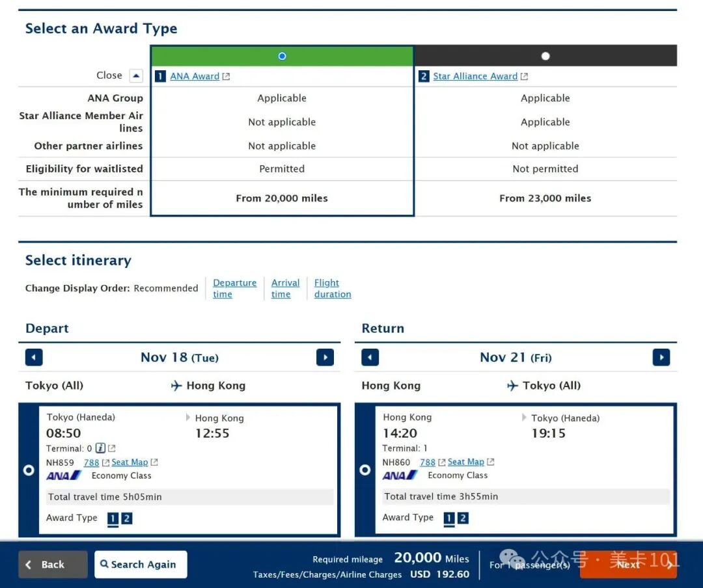Viewport: 703px width, 588px height.
Task: Go to next return date after Nov 21
Action: [661, 358]
